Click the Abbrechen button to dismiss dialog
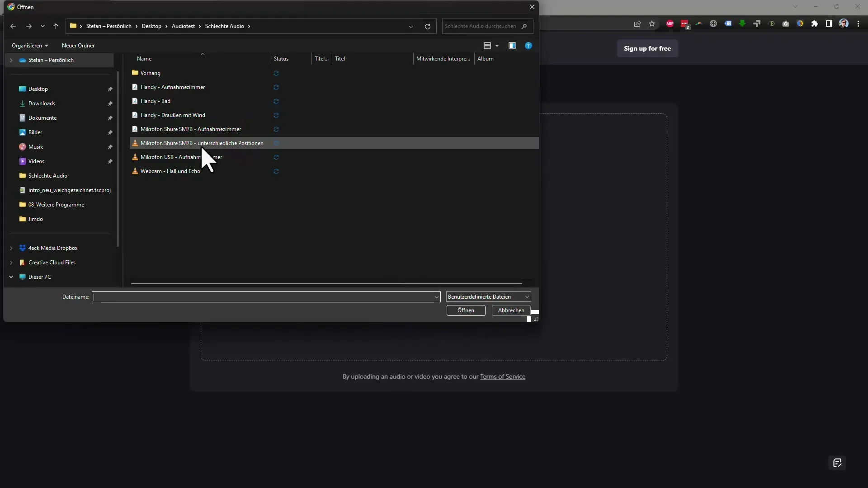This screenshot has width=868, height=488. point(511,310)
